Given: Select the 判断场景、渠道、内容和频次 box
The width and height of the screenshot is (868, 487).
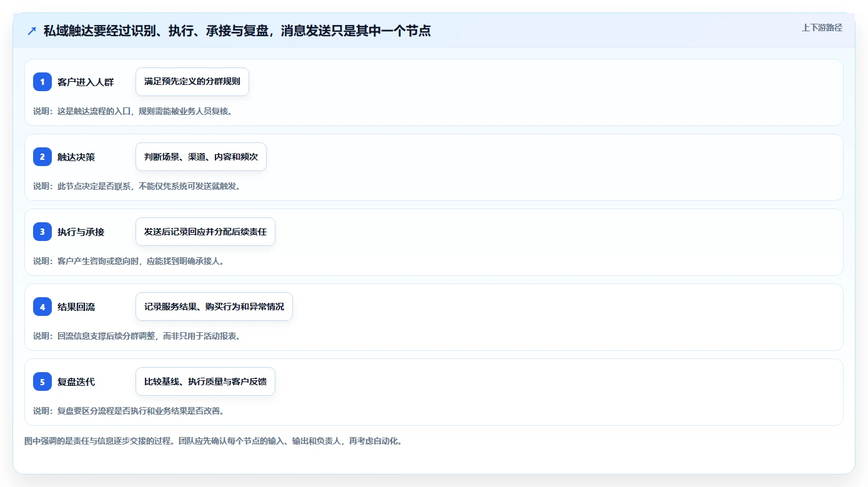Looking at the screenshot, I should (x=201, y=157).
